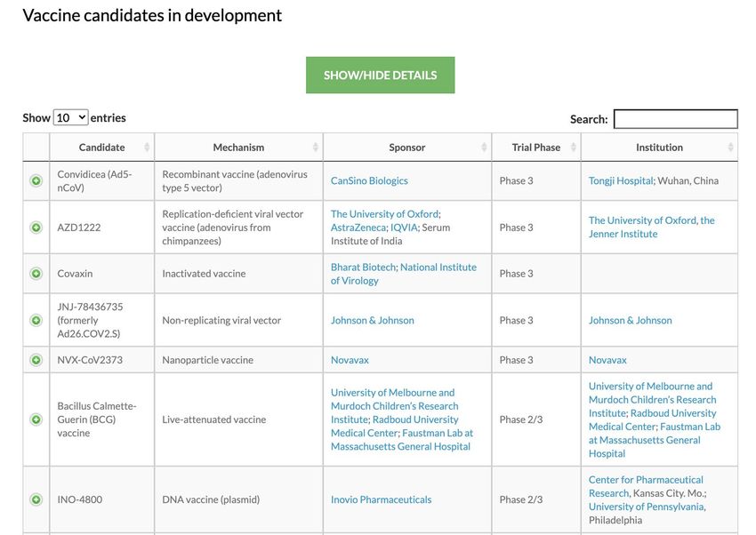
Task: Open the Tongji Hospital institution link
Action: (x=621, y=180)
